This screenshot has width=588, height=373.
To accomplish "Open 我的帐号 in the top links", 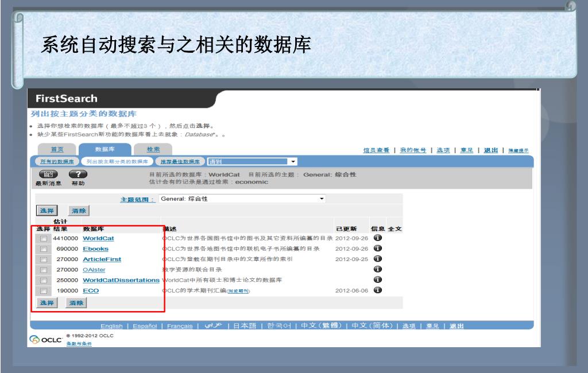I will pyautogui.click(x=413, y=150).
